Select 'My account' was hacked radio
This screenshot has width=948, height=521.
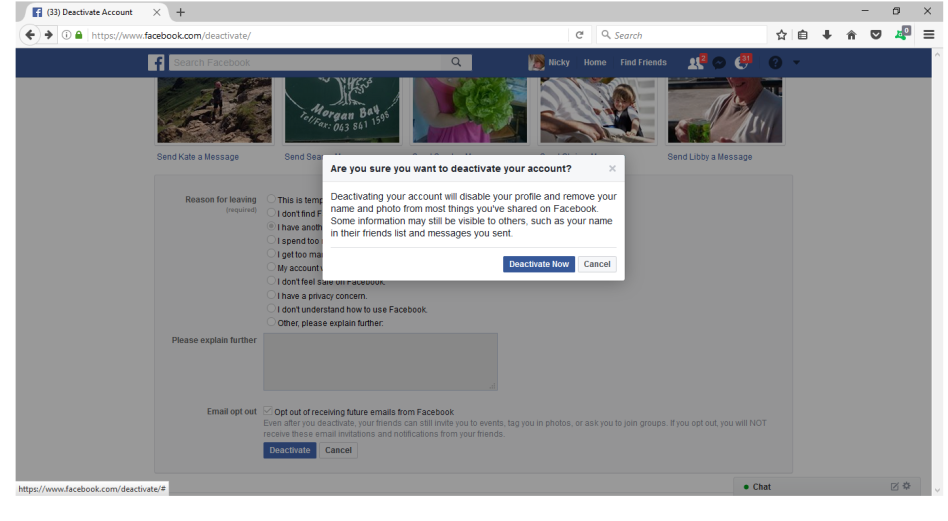click(271, 267)
